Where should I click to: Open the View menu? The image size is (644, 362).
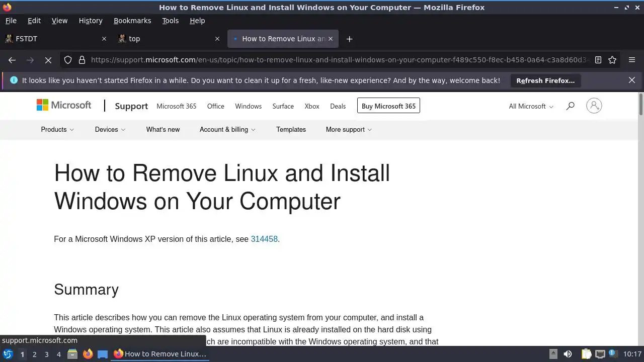click(x=59, y=21)
